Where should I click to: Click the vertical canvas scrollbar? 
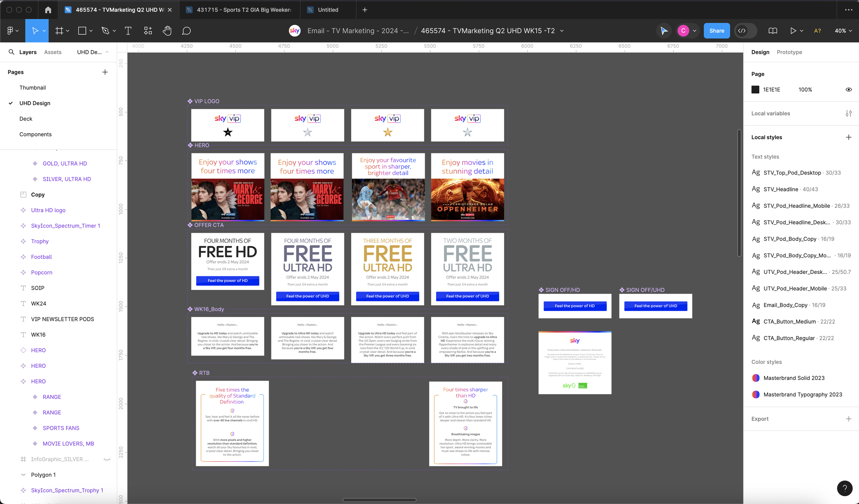(x=739, y=193)
